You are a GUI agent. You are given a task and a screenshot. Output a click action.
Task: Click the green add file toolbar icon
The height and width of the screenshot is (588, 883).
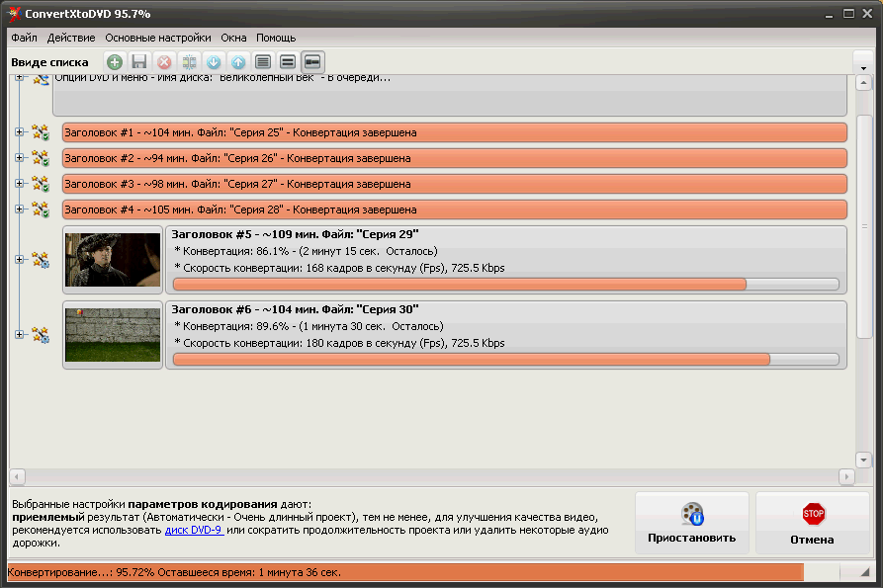[115, 62]
